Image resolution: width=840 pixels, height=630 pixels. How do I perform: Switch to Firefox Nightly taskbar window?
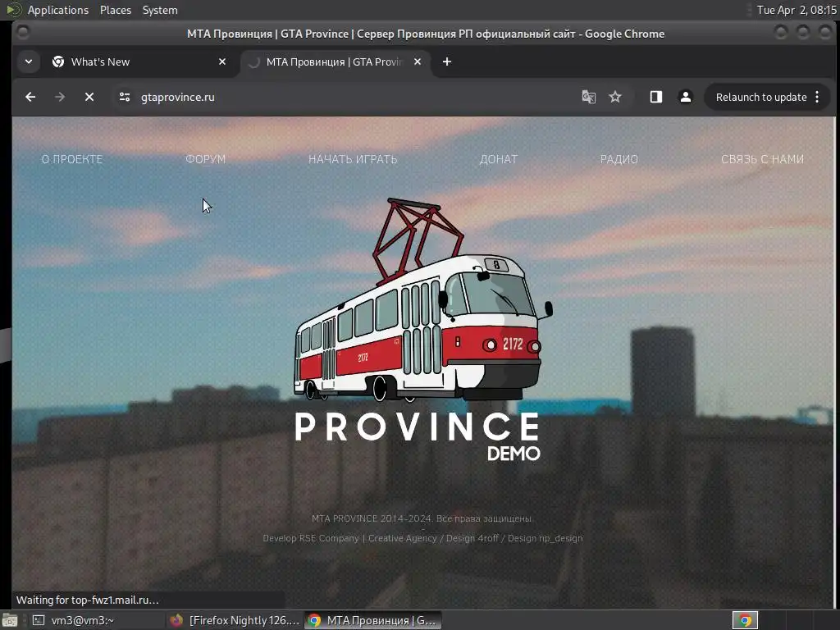234,620
